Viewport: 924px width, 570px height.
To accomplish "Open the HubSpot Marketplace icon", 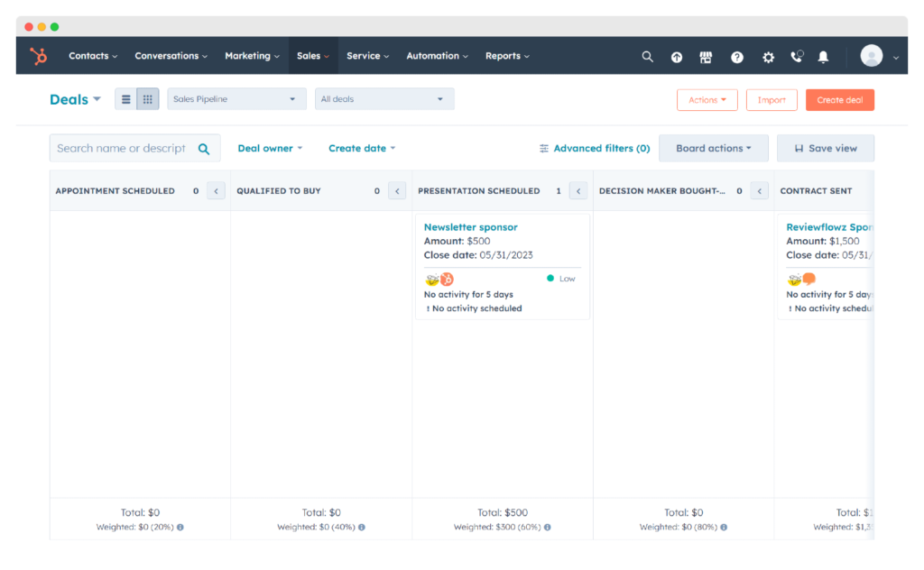I will 706,56.
